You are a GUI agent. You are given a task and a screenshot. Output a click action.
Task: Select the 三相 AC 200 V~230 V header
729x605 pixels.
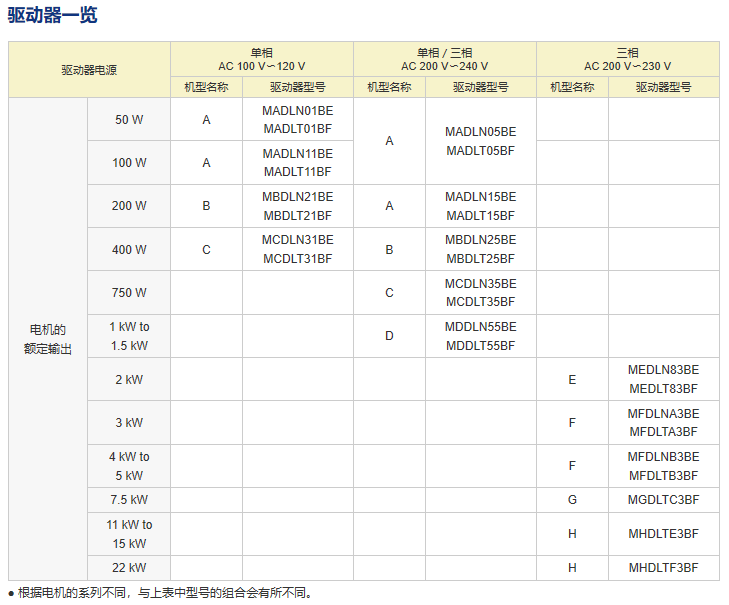pos(627,59)
